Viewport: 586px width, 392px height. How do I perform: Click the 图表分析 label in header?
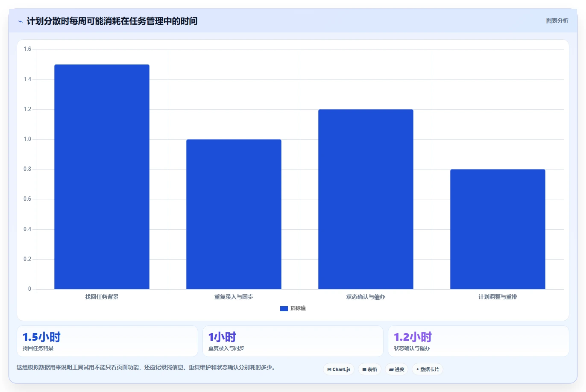point(557,20)
